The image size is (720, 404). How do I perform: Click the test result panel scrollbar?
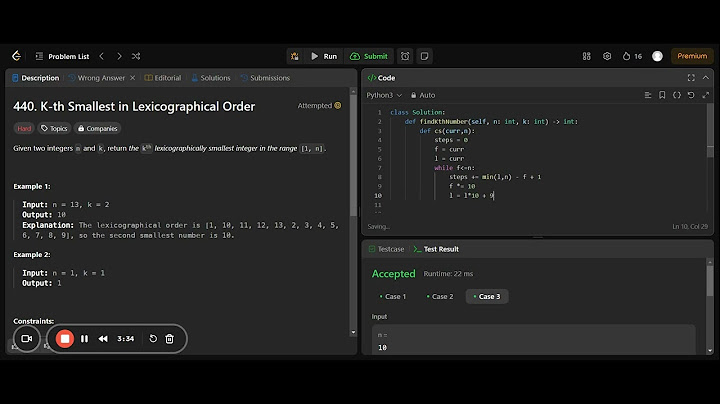[x=710, y=282]
